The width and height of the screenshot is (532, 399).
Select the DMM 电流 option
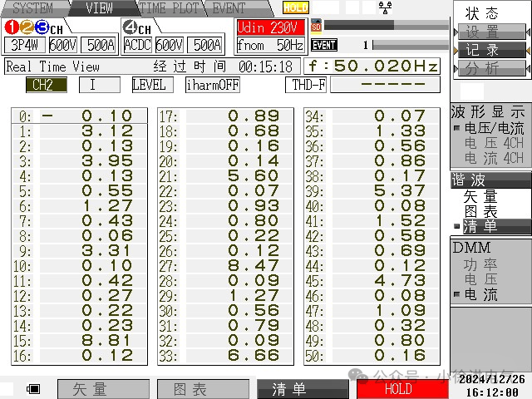[480, 294]
